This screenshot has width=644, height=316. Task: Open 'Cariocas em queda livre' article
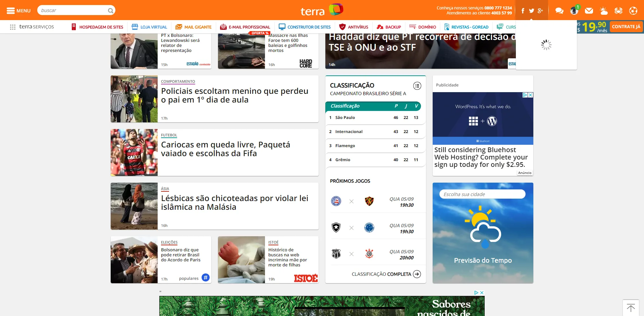[x=225, y=149]
